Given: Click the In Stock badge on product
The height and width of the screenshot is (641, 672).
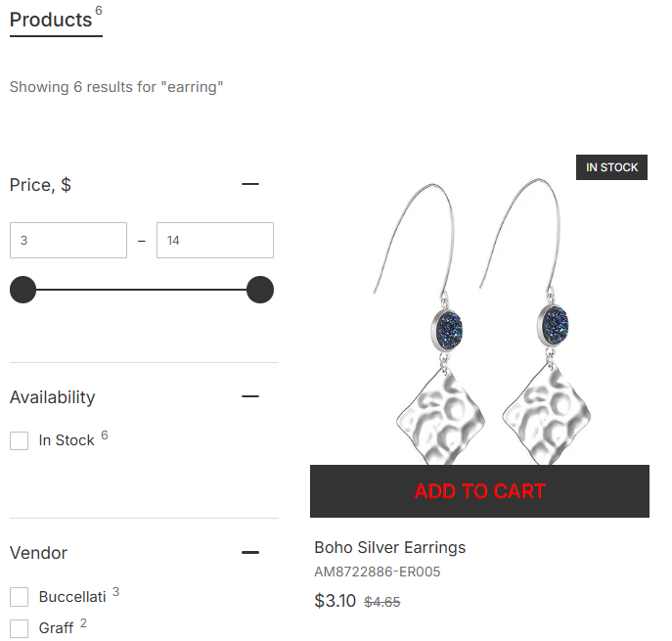Looking at the screenshot, I should tap(611, 167).
